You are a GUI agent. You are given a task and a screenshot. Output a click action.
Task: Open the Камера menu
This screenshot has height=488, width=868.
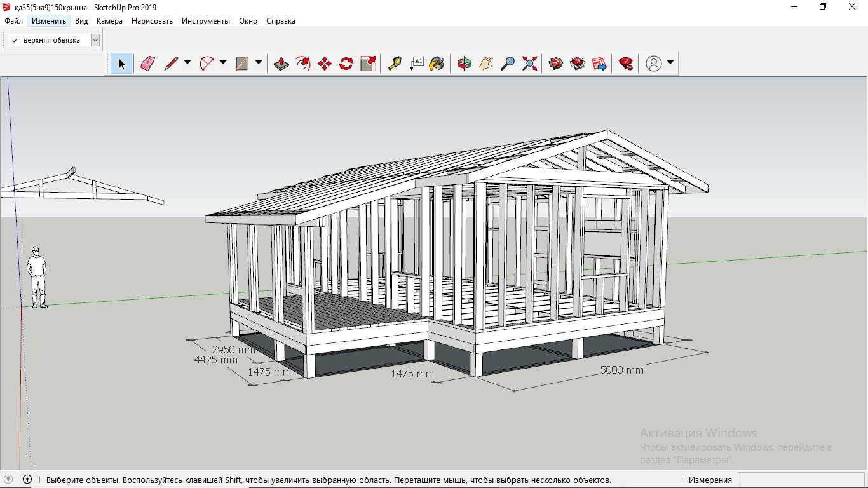[109, 21]
